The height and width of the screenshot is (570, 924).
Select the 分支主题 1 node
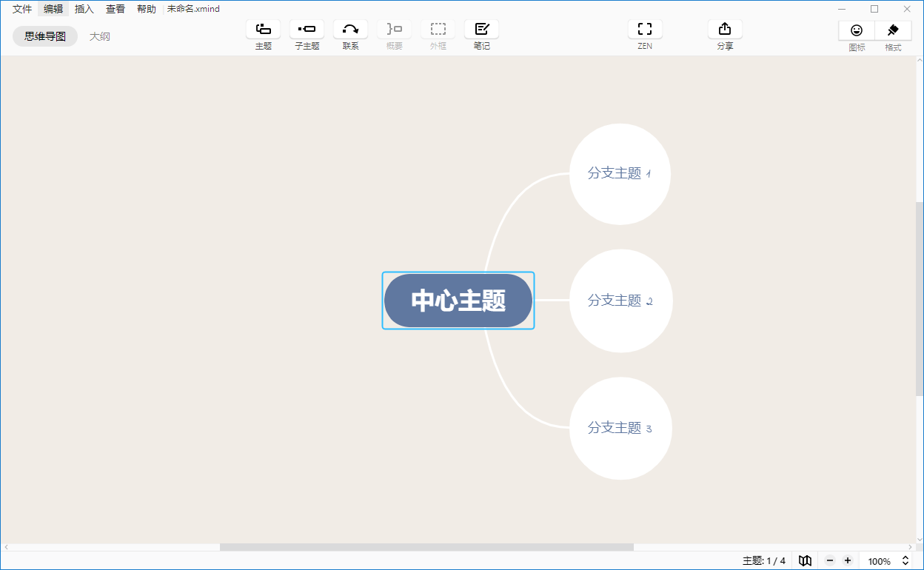pos(620,174)
